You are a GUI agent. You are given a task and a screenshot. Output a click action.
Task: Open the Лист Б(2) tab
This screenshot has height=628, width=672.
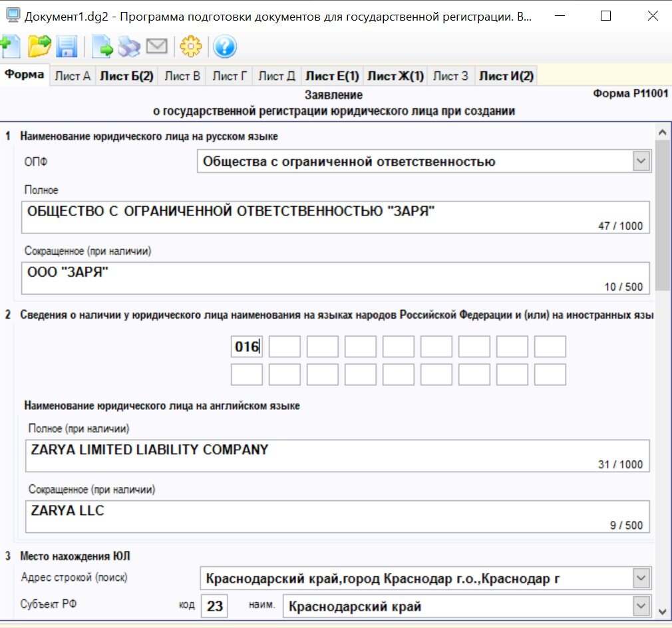[x=126, y=77]
